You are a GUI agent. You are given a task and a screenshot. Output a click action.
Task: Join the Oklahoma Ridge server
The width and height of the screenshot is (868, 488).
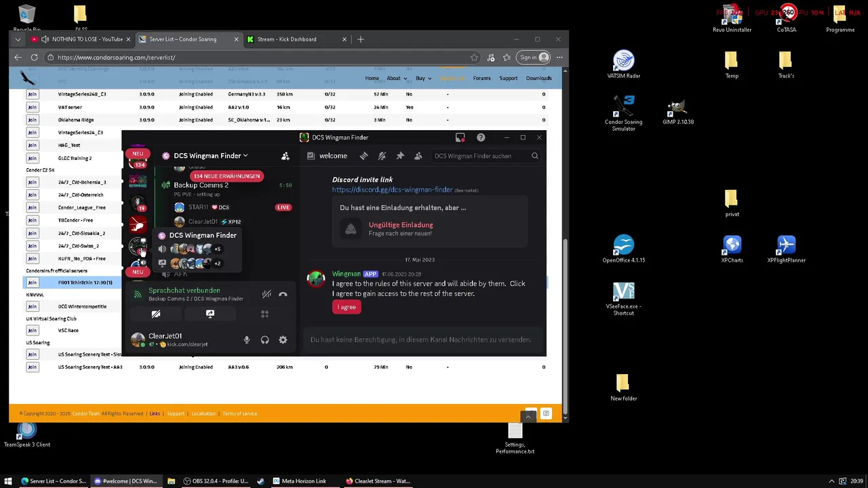(x=32, y=120)
